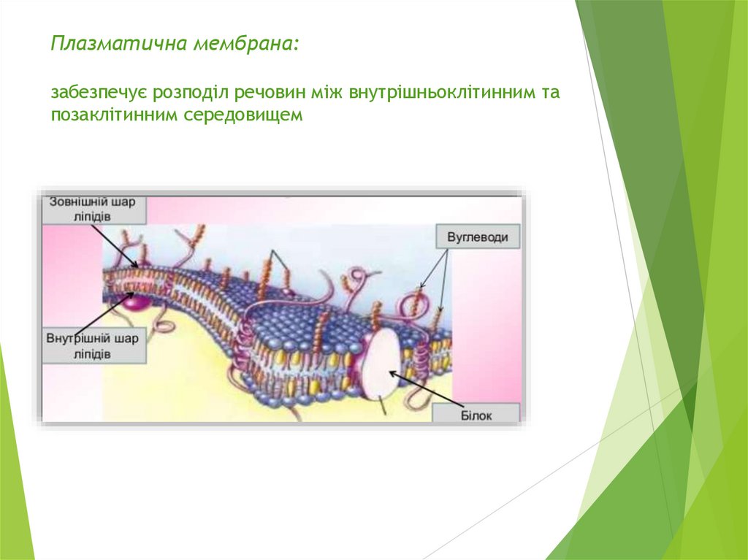Click the paragraph starting with 'забезпечує розподіл речовин'
The height and width of the screenshot is (560, 748).
click(x=305, y=103)
